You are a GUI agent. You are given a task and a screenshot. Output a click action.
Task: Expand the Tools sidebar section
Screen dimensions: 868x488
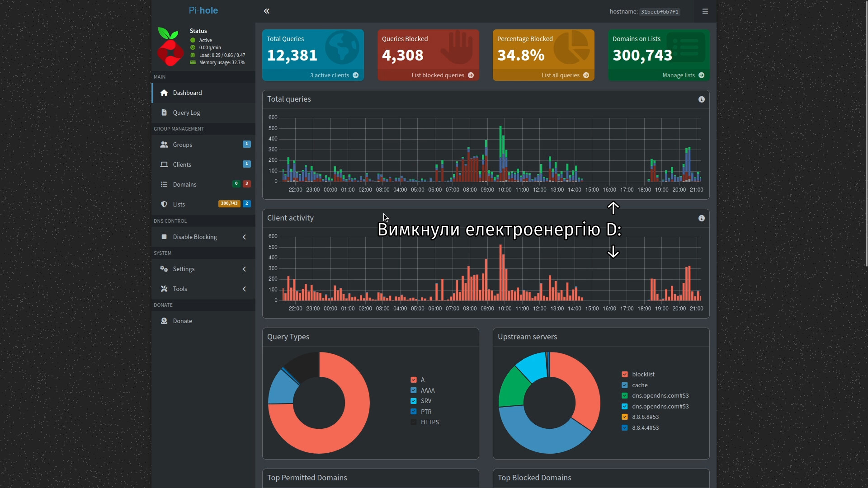click(244, 289)
